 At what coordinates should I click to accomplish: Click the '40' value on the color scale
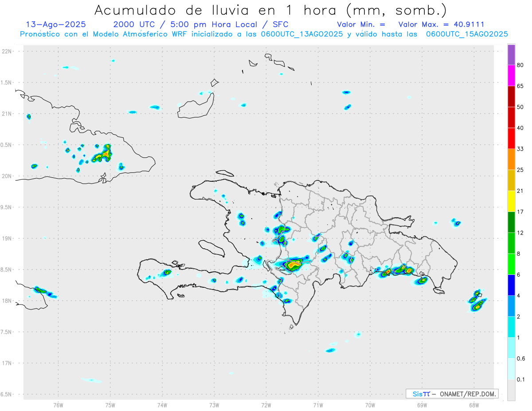pos(520,128)
